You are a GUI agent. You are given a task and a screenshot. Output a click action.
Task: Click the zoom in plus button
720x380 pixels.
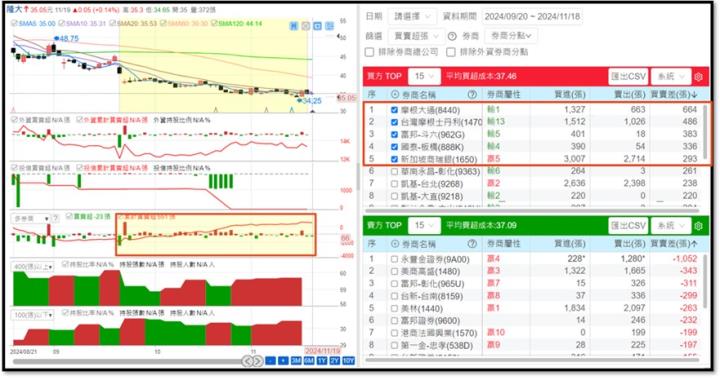tap(283, 361)
